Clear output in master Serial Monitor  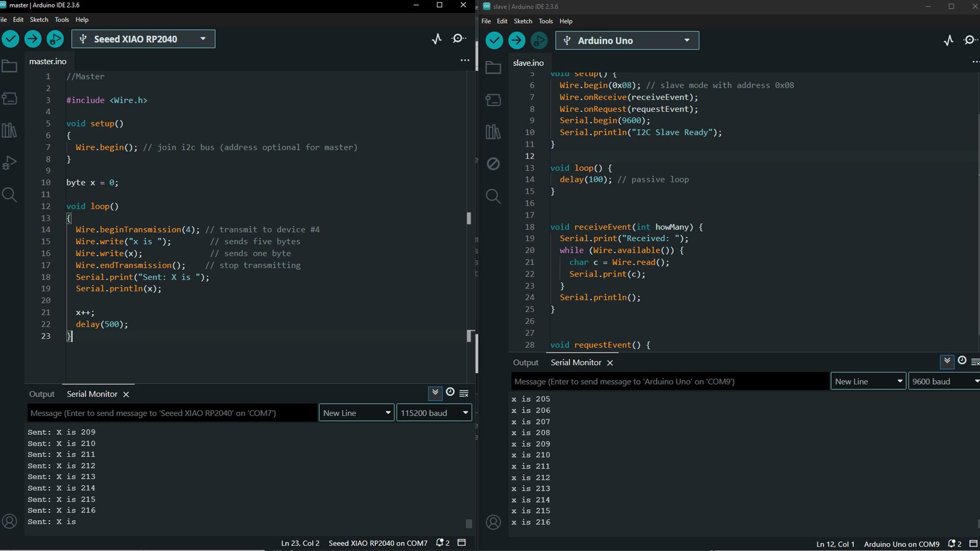[x=464, y=393]
